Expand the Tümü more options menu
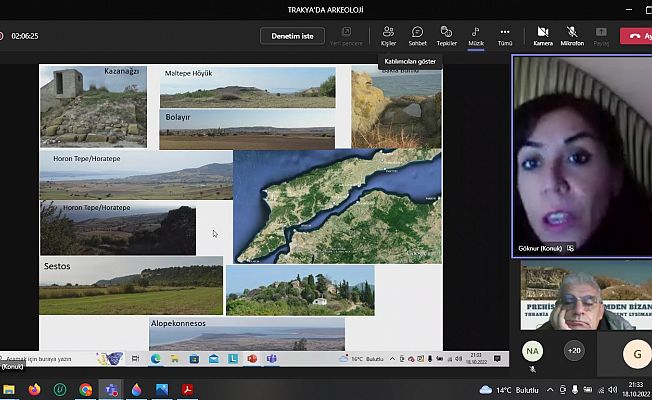Viewport: 652px width, 400px height. pyautogui.click(x=505, y=36)
